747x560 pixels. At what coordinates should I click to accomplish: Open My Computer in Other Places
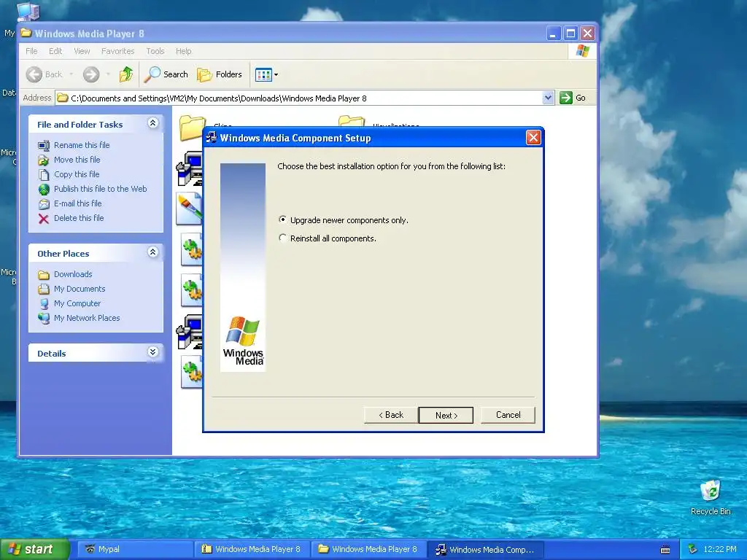tap(77, 303)
